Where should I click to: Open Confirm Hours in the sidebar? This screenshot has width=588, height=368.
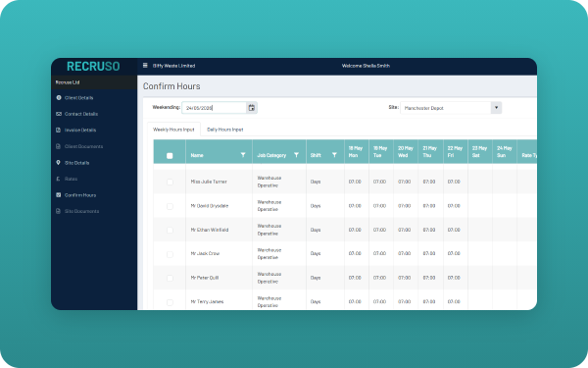click(x=80, y=195)
